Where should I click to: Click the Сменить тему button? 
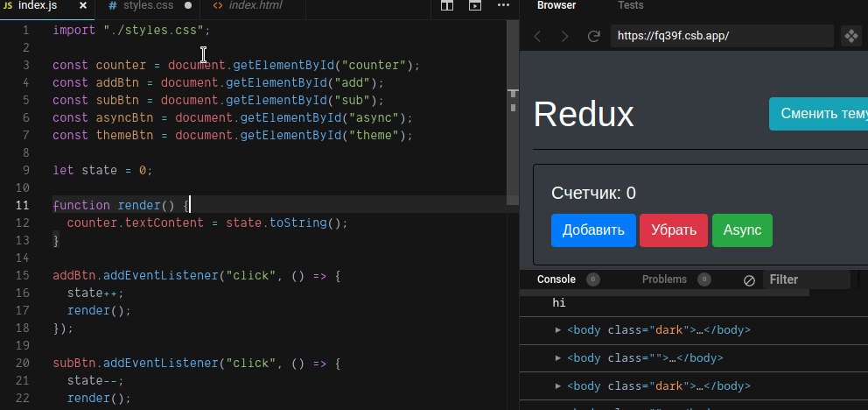coord(818,114)
